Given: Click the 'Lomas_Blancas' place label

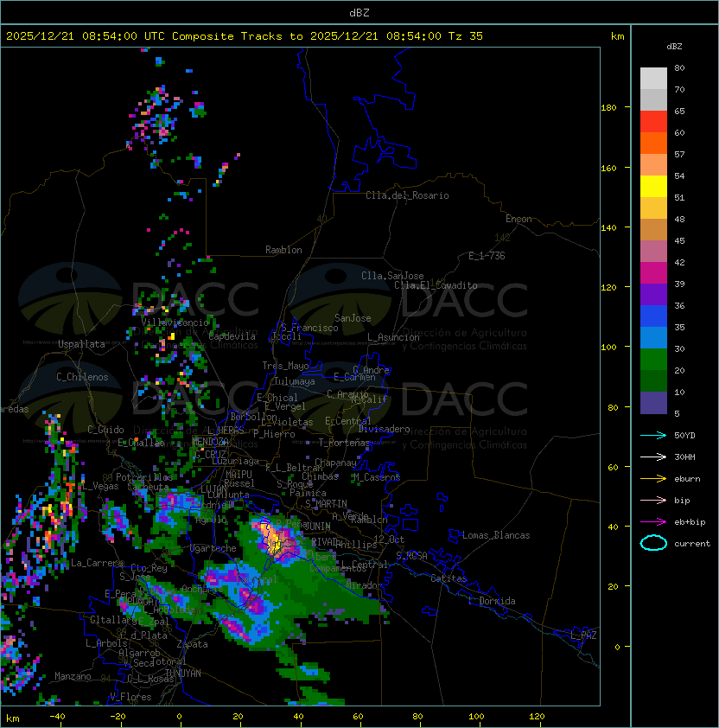Looking at the screenshot, I should click(x=496, y=535).
